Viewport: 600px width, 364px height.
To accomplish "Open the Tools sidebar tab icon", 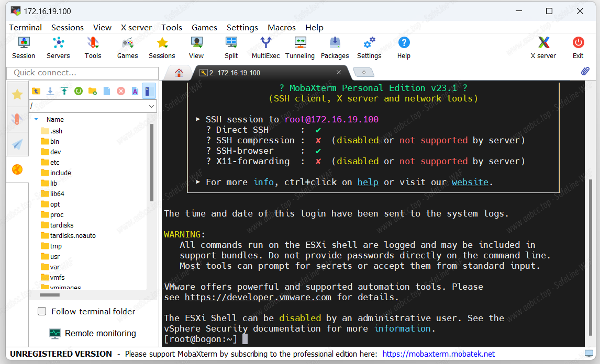I will [17, 119].
